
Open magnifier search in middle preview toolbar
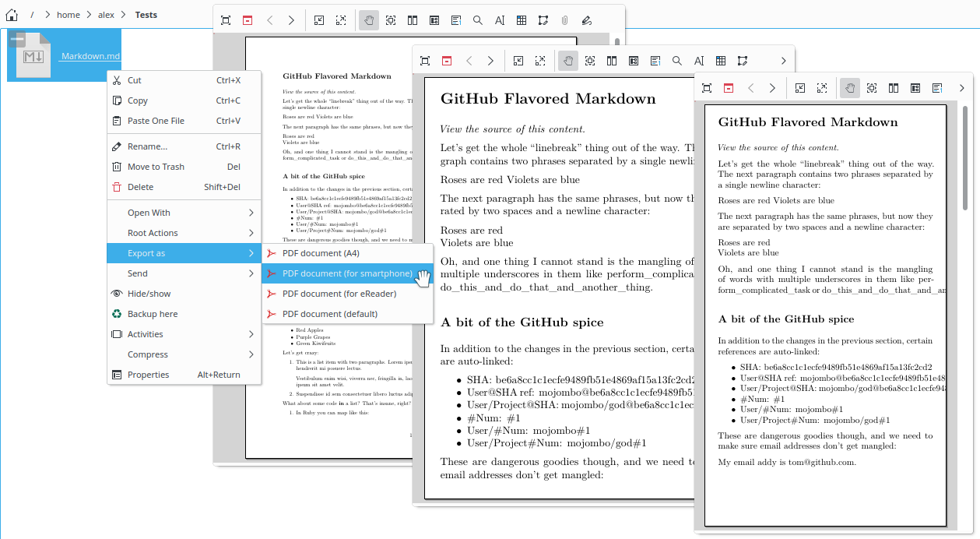tap(677, 61)
